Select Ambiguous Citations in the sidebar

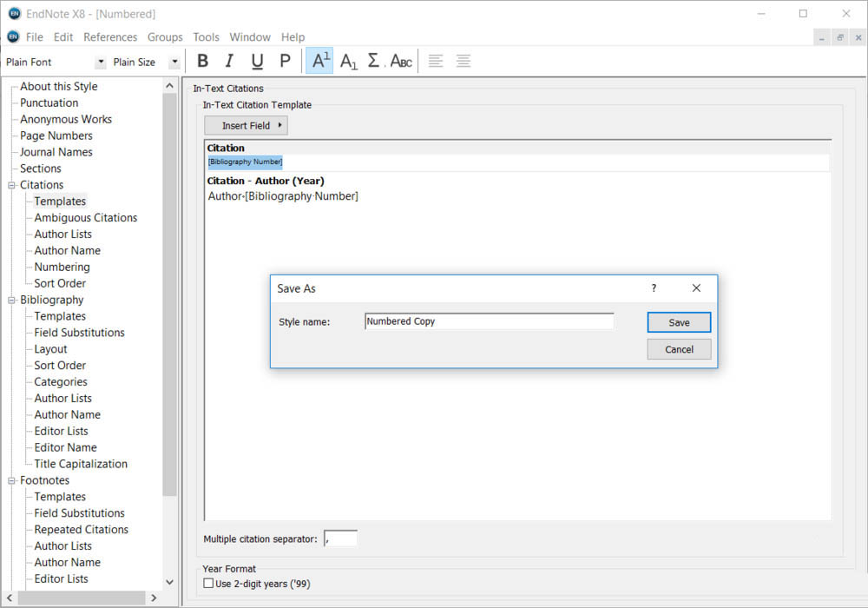pos(85,218)
